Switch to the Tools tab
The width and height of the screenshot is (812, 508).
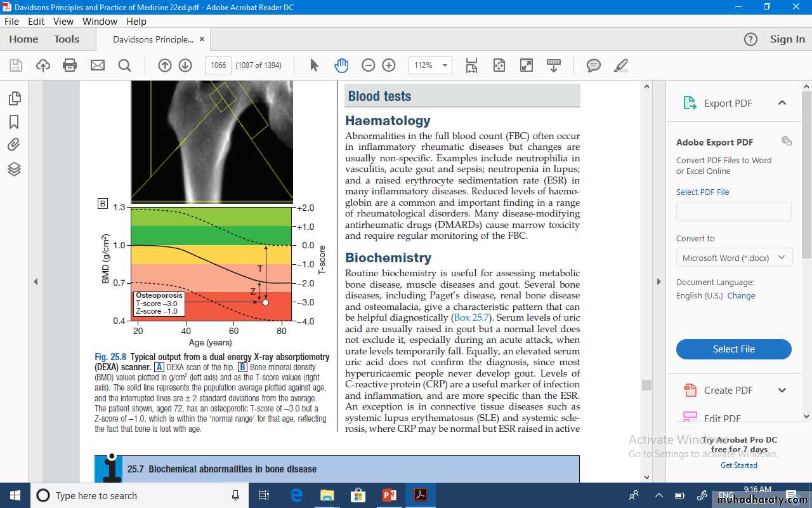click(x=67, y=39)
